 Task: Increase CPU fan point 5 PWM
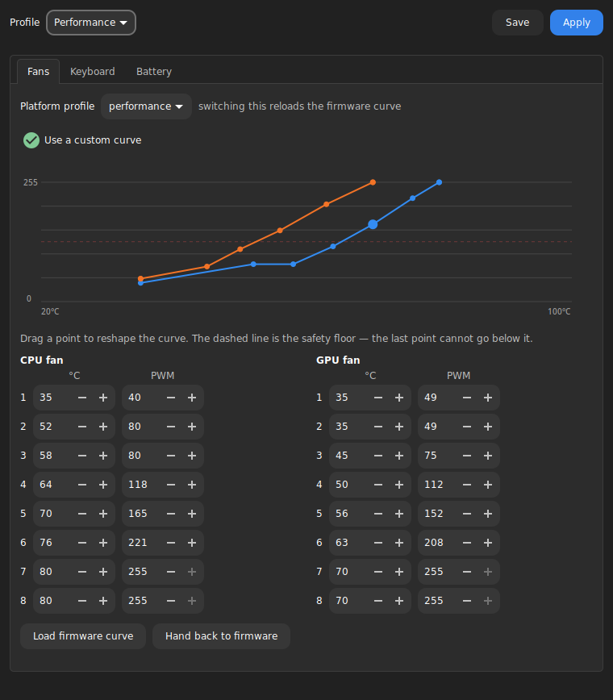[192, 514]
